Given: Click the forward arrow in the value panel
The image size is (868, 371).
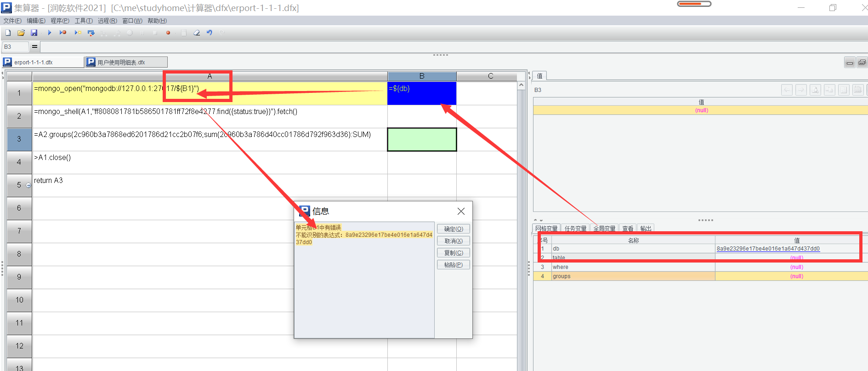Looking at the screenshot, I should (x=801, y=90).
